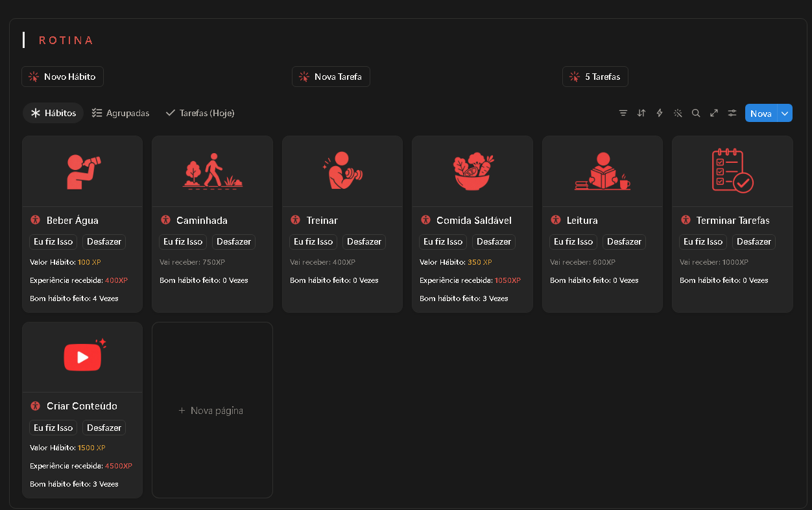Screen dimensions: 812x510
Task: Click the person icon beside Comida Saldável
Action: [425, 220]
